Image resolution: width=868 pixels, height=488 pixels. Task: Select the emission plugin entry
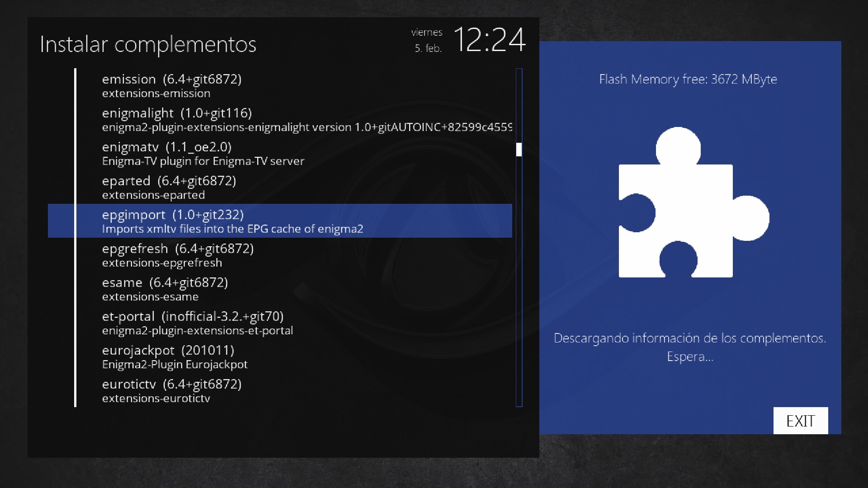pyautogui.click(x=172, y=85)
